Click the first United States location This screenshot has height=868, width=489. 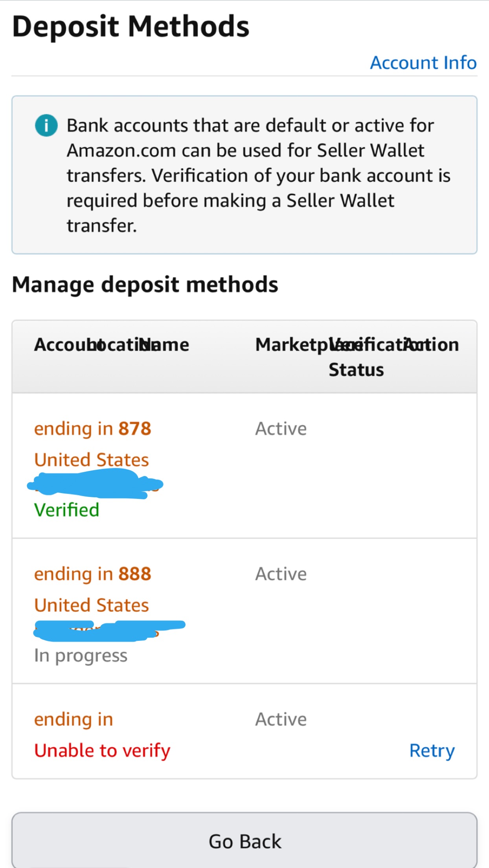click(x=92, y=460)
